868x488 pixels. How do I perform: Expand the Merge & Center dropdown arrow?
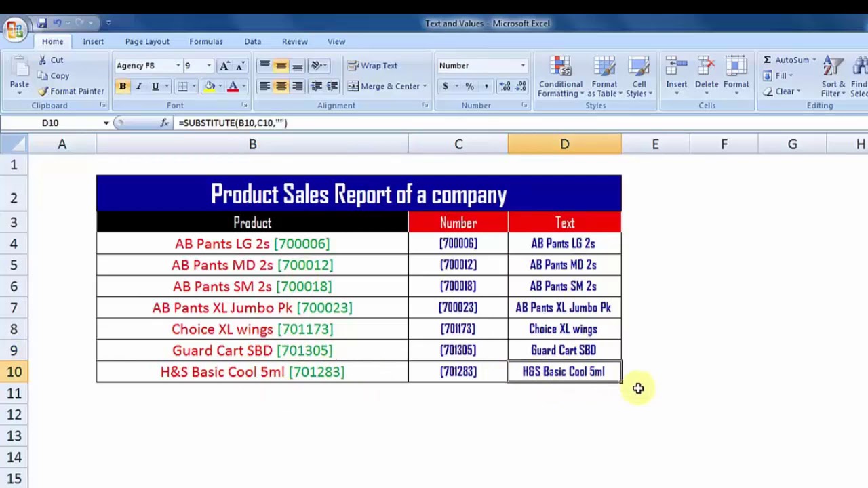425,86
